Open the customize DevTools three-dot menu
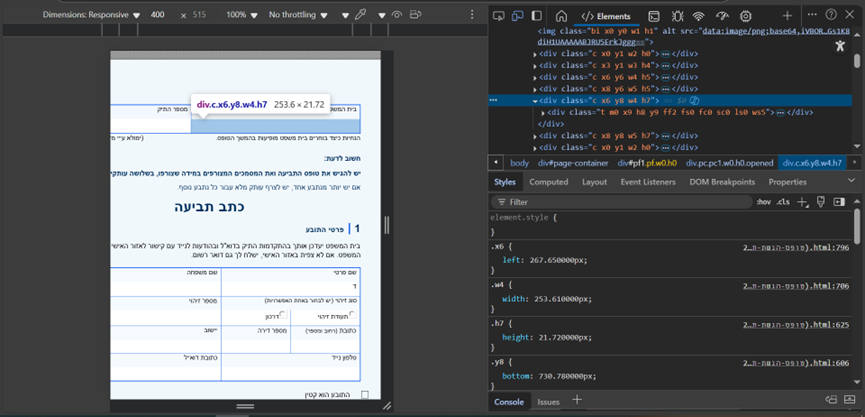 point(812,15)
